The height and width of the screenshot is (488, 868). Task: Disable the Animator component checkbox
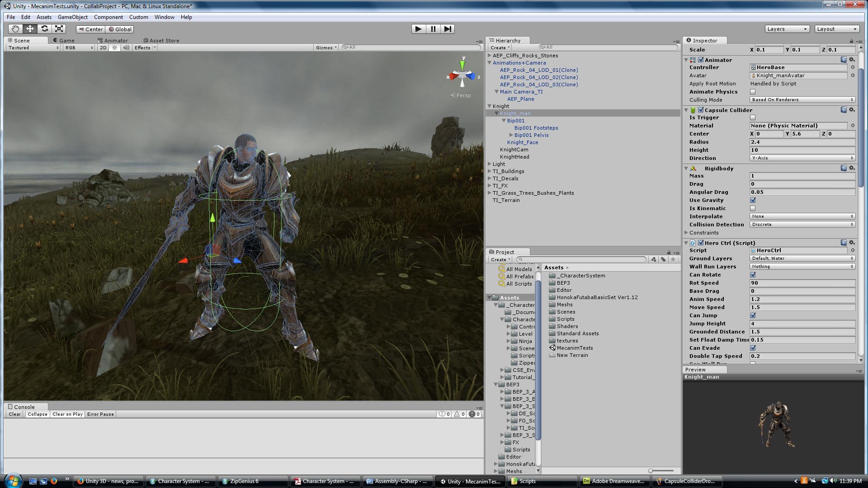[x=701, y=60]
